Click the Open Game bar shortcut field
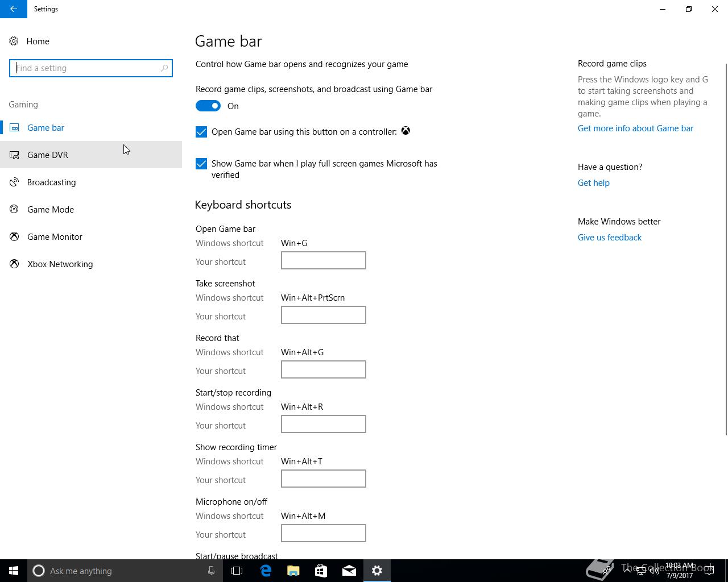The height and width of the screenshot is (582, 728). 324,260
